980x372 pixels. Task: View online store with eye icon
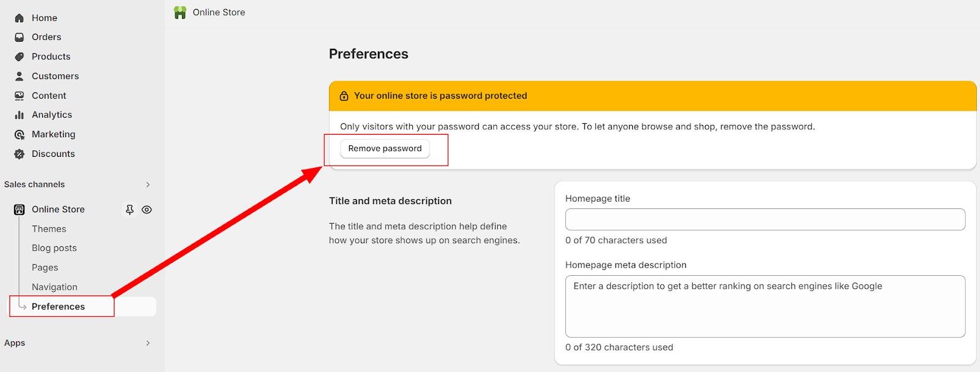146,210
